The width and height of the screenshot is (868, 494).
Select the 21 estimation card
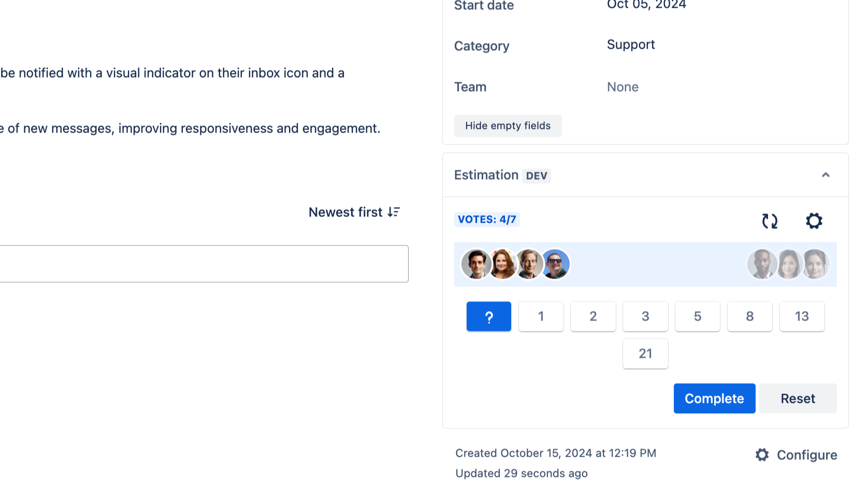click(x=645, y=354)
